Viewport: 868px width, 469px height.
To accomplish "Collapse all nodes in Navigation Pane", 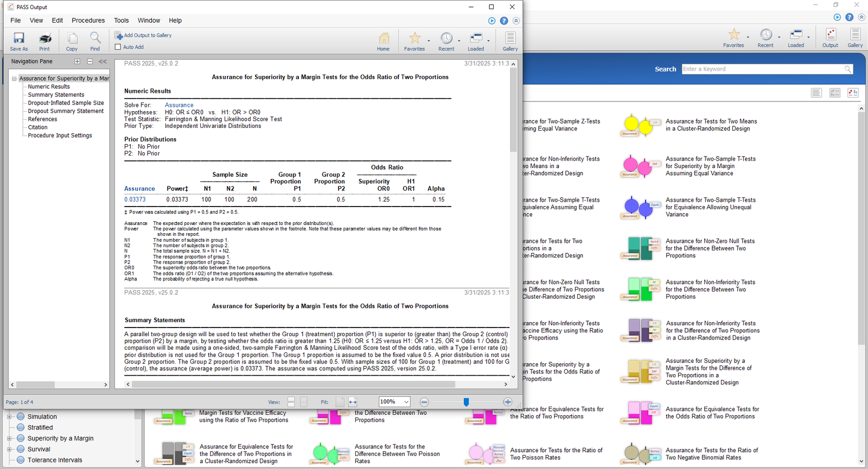I will point(90,62).
